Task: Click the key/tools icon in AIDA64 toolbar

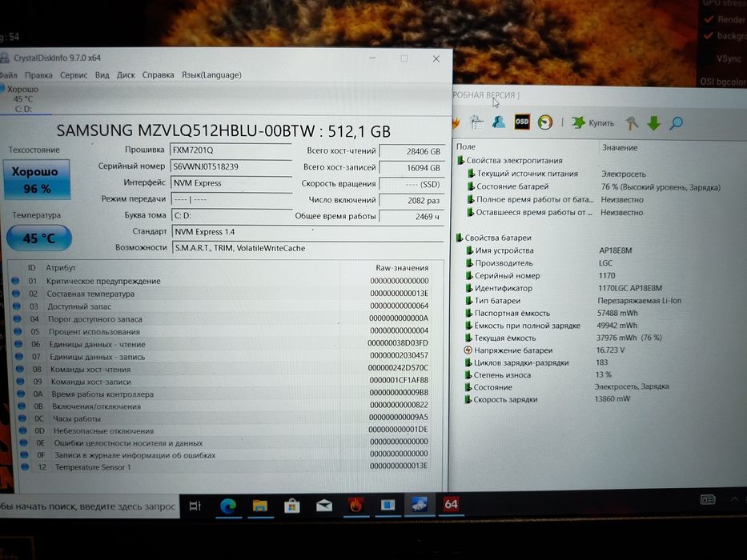Action: (632, 123)
